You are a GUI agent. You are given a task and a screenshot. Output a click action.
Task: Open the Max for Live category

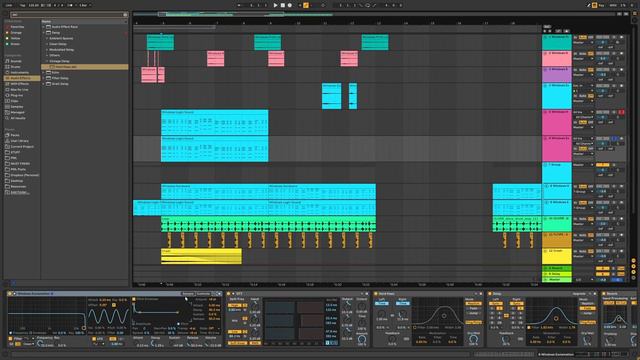(19, 89)
